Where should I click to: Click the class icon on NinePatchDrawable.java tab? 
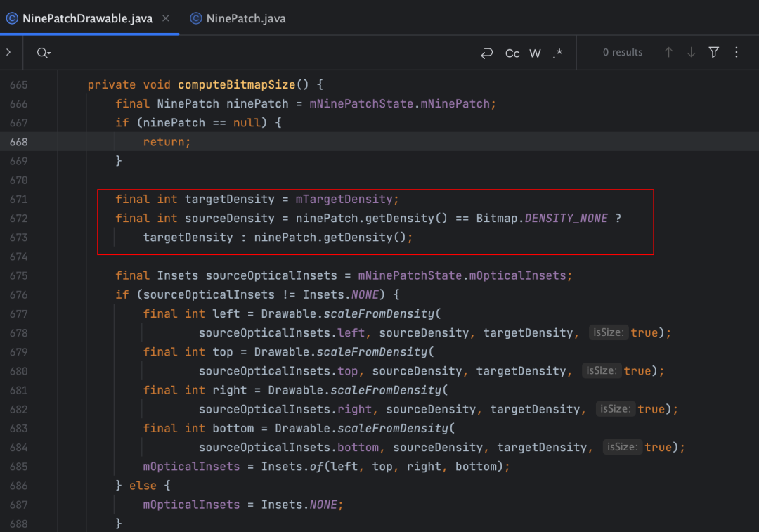[x=12, y=18]
